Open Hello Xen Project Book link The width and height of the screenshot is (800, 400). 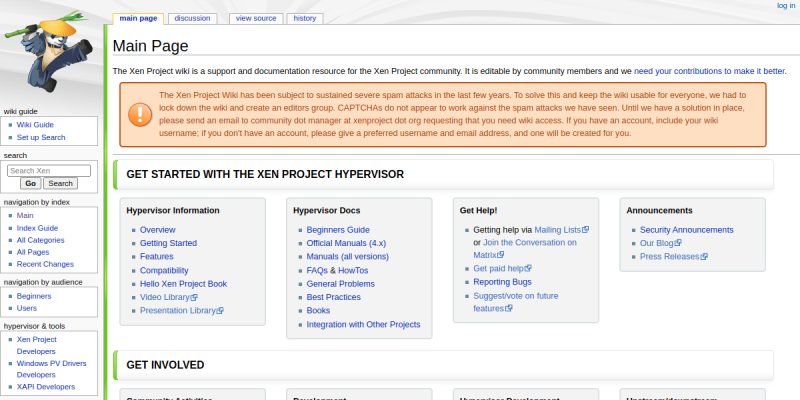coord(184,284)
